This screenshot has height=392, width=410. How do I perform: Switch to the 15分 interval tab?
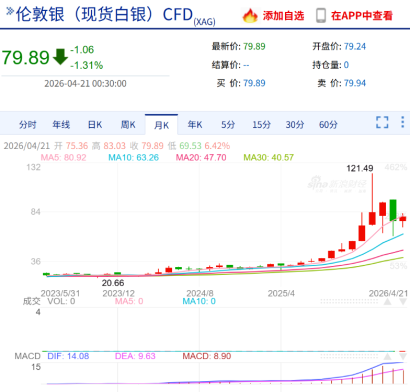261,125
